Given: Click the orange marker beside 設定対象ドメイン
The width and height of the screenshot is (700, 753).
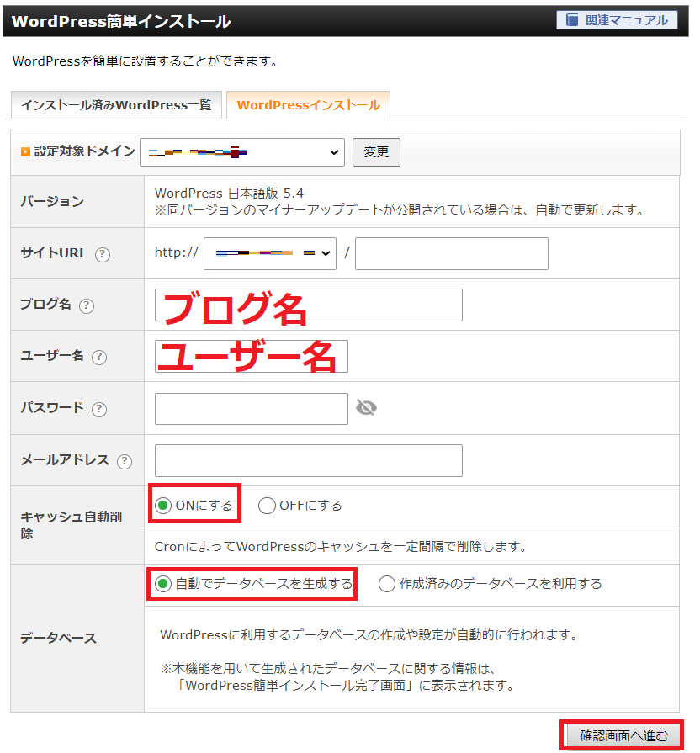Looking at the screenshot, I should (25, 152).
